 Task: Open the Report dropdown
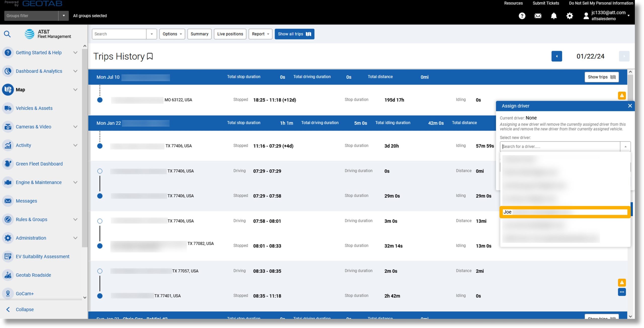coord(260,34)
